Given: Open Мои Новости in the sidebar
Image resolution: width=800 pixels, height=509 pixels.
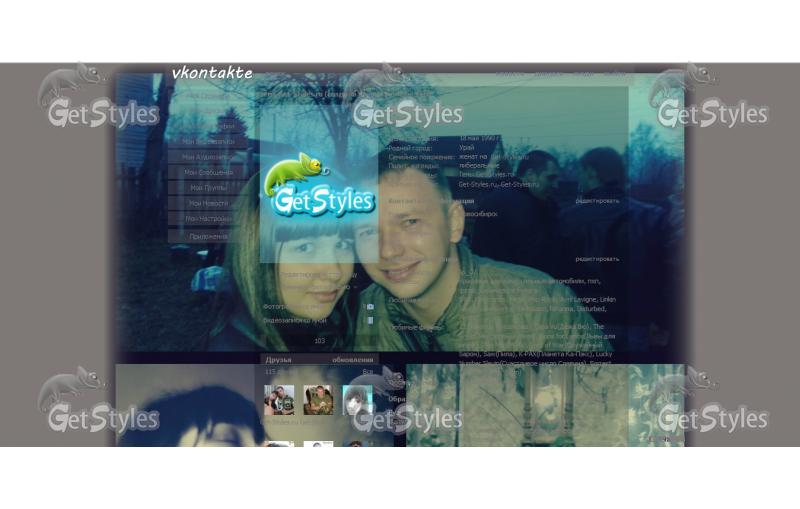Looking at the screenshot, I should click(208, 203).
